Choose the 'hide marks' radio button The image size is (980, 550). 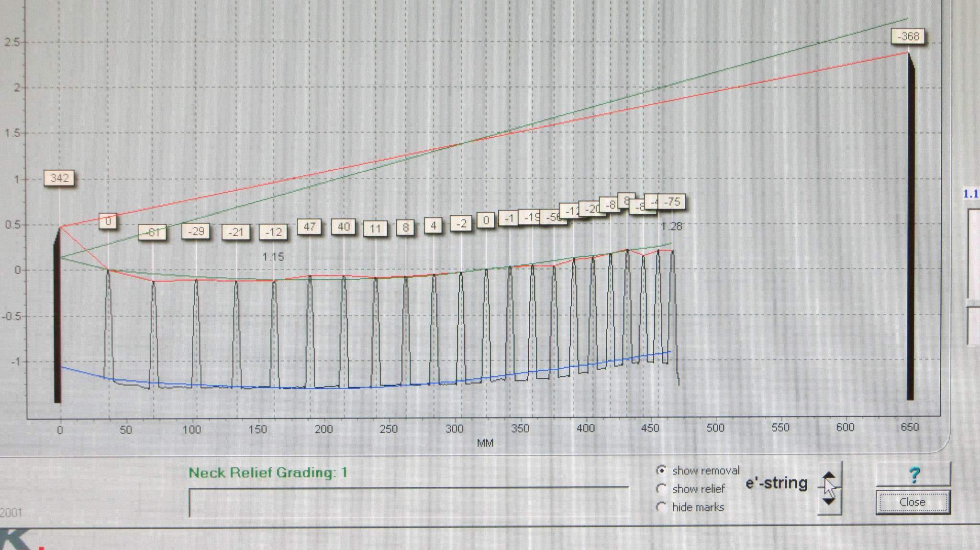[661, 506]
